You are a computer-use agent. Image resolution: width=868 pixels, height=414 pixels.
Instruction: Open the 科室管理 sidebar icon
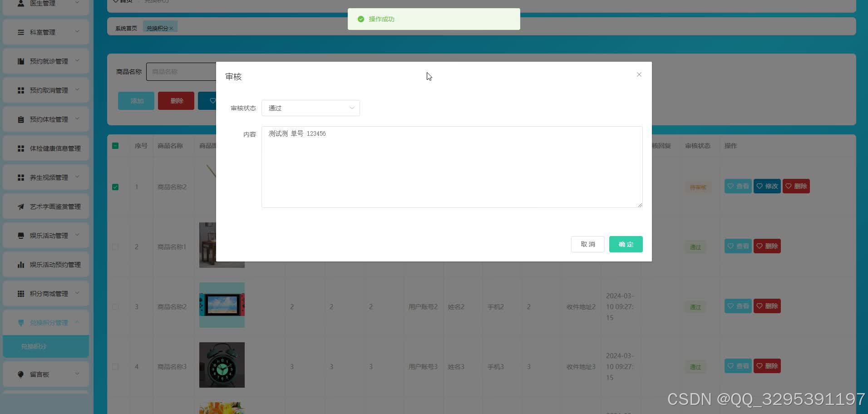(x=21, y=32)
